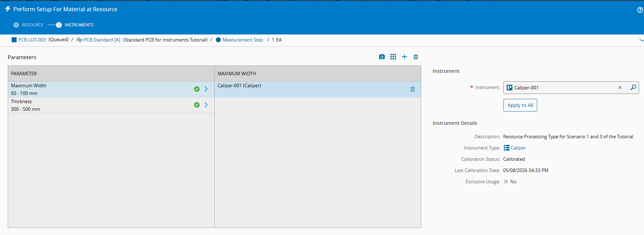Screen dimensions: 644x235
Task: Select the Thickness parameter row
Action: pos(111,105)
